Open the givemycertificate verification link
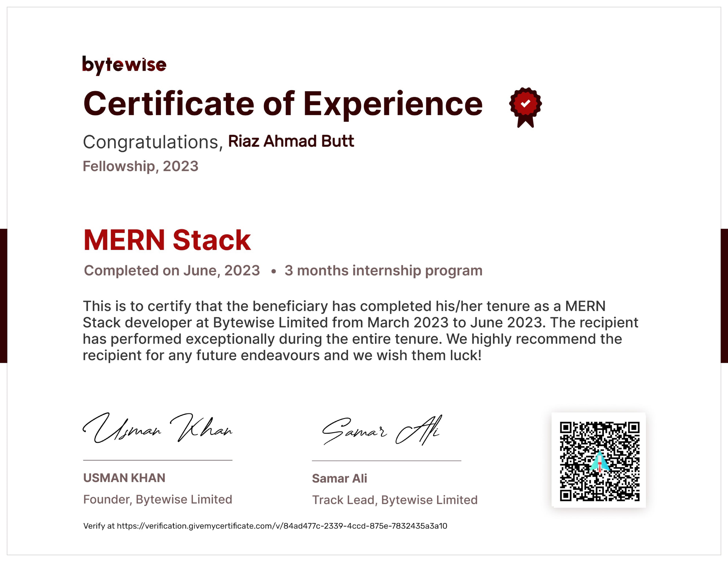728x562 pixels. click(282, 526)
